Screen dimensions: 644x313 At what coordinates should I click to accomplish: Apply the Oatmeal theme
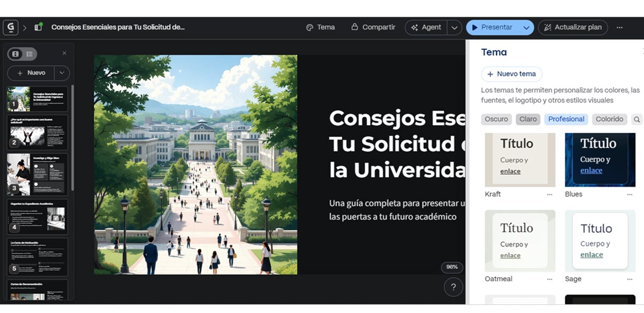520,241
